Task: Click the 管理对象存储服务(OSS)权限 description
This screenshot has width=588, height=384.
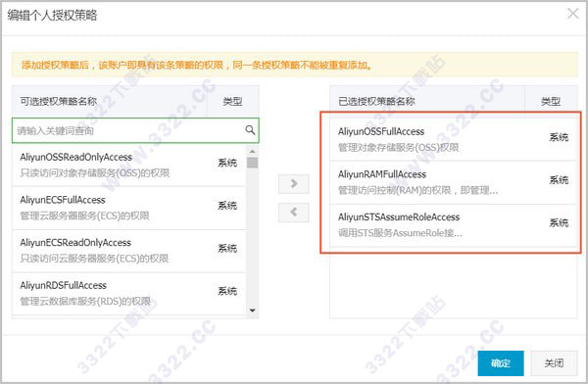Action: pyautogui.click(x=399, y=147)
